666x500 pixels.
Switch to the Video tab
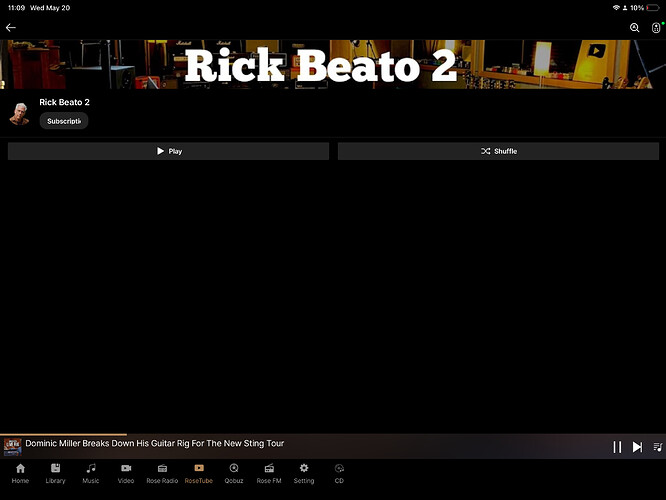pos(126,474)
